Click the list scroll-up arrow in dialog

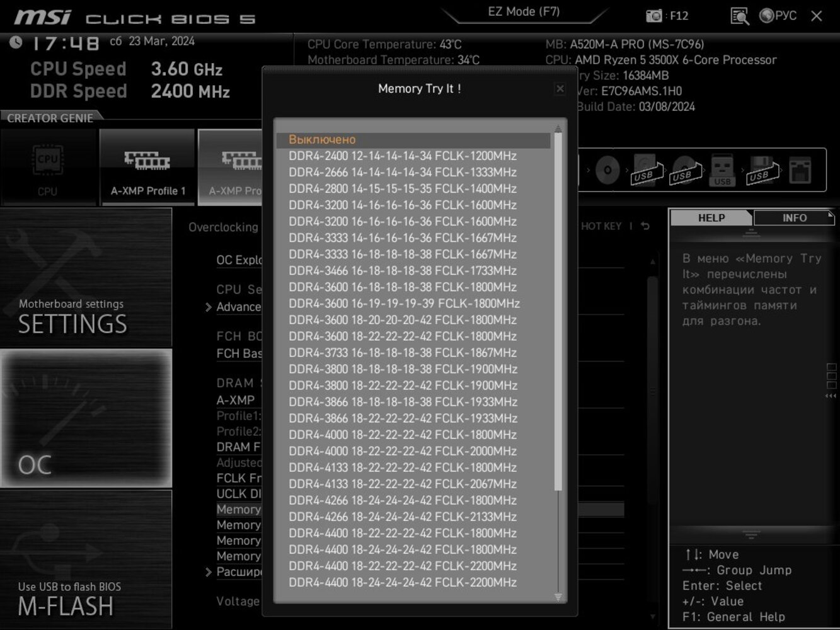pyautogui.click(x=558, y=129)
